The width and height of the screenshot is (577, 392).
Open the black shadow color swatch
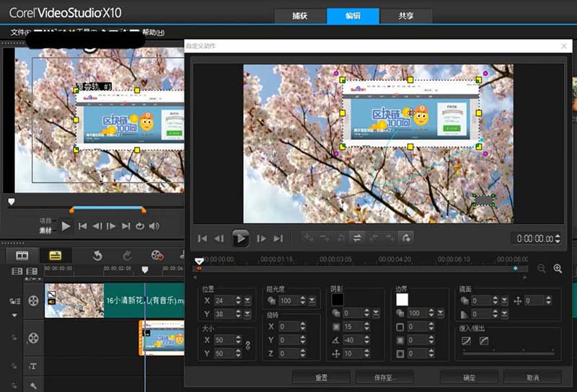tap(338, 299)
